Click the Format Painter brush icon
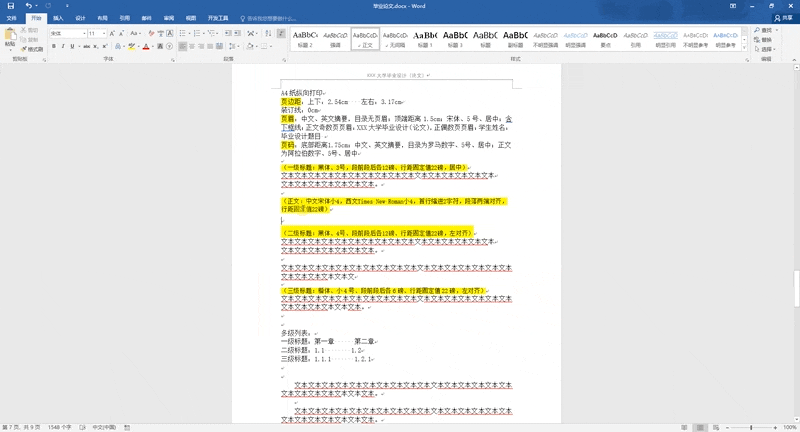The height and width of the screenshot is (432, 800). pos(32,49)
